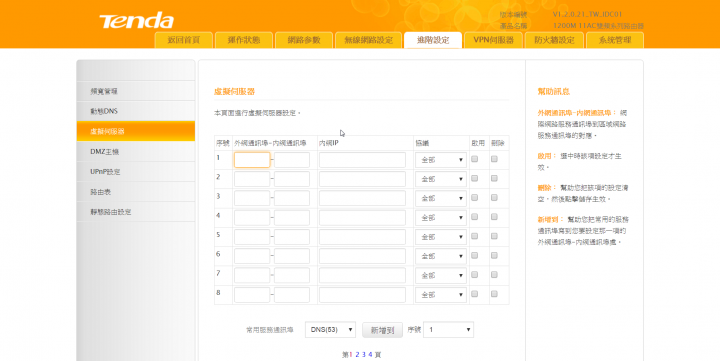The width and height of the screenshot is (720, 361).
Task: Open the 返回首頁 tab
Action: tap(184, 40)
